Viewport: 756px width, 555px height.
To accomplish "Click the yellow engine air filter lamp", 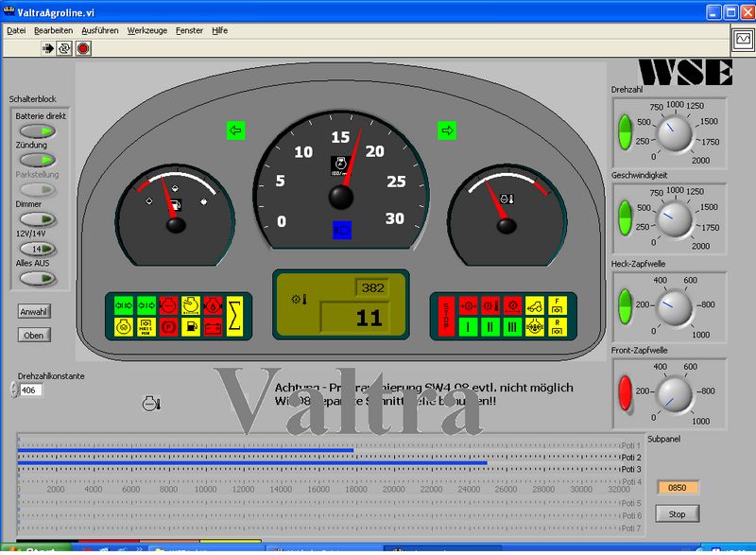I will point(191,305).
